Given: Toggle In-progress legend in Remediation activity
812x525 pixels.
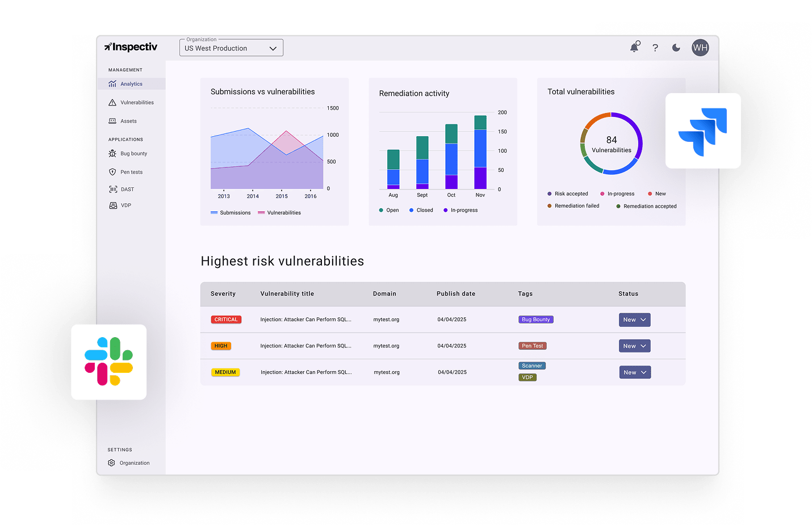Looking at the screenshot, I should (461, 210).
